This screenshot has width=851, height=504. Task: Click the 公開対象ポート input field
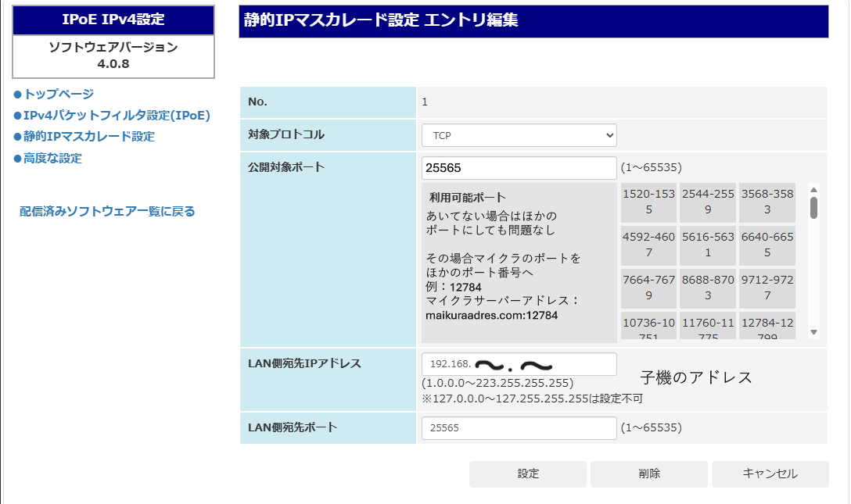click(519, 168)
